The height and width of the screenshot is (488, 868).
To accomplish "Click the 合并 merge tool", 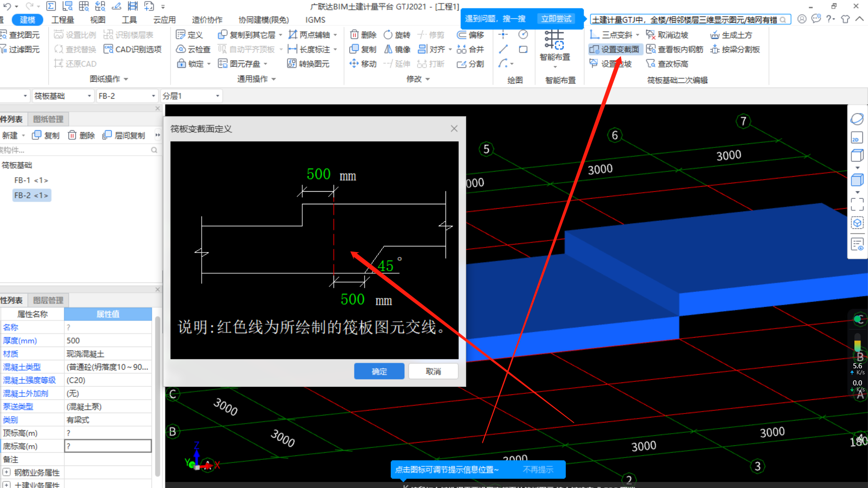I will click(470, 49).
